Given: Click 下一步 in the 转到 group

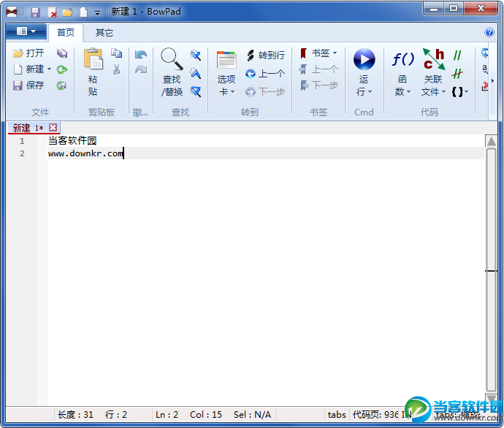Looking at the screenshot, I should pos(265,92).
